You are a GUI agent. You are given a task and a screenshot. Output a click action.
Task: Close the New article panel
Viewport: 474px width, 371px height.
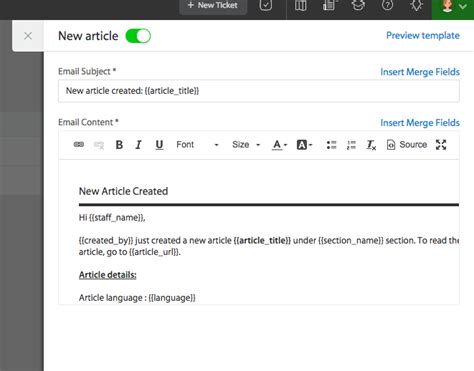(x=28, y=36)
